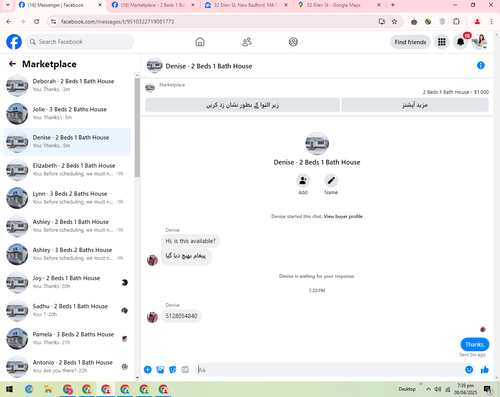Open Antonio - 2 Beds 1 Bath House chat
The image size is (500, 397).
tap(67, 366)
